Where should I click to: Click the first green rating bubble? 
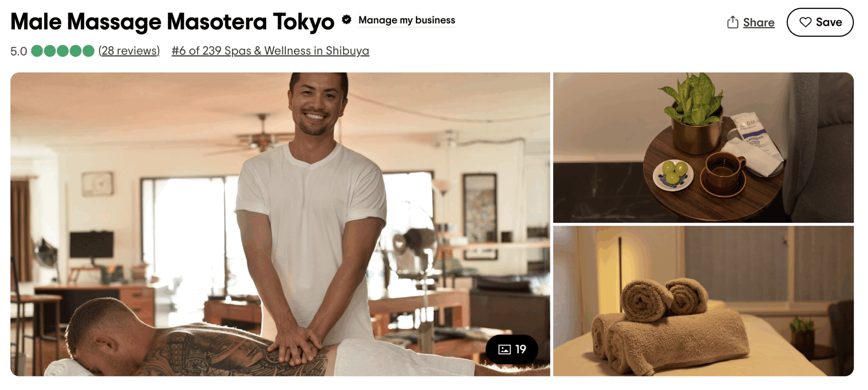(x=37, y=51)
